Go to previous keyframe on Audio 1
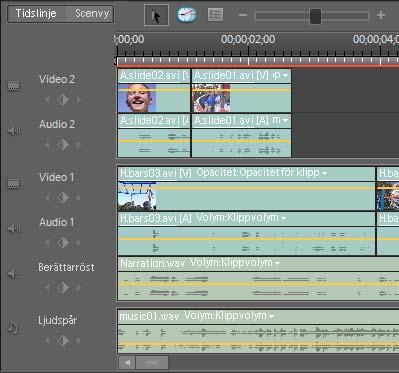Viewport: 399px width, 373px height. point(47,243)
